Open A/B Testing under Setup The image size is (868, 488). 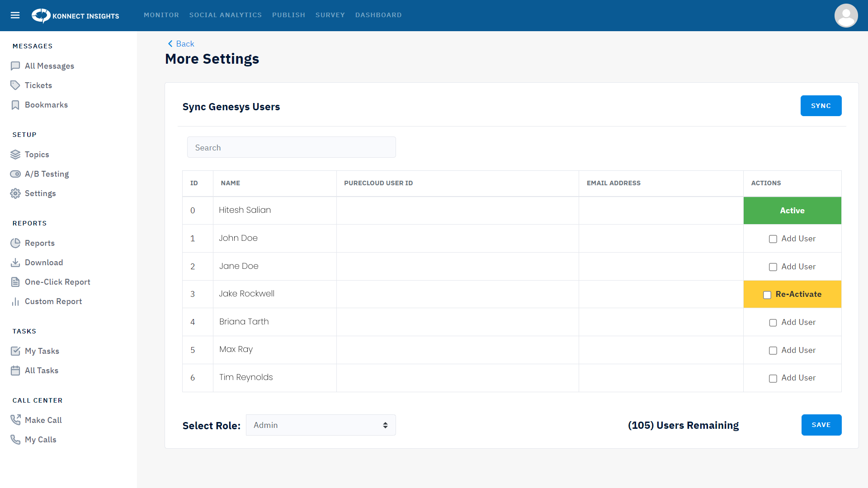coord(47,174)
